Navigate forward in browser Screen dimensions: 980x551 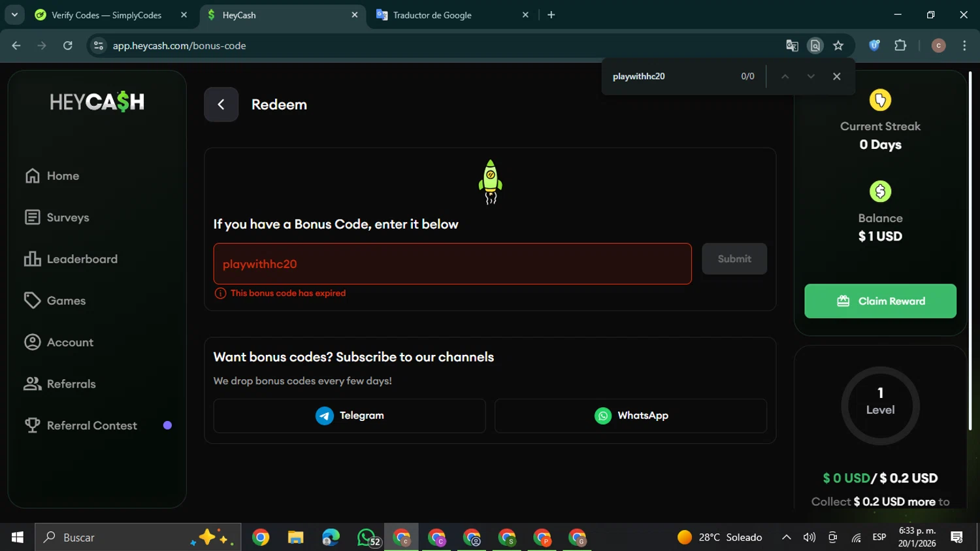[x=42, y=46]
